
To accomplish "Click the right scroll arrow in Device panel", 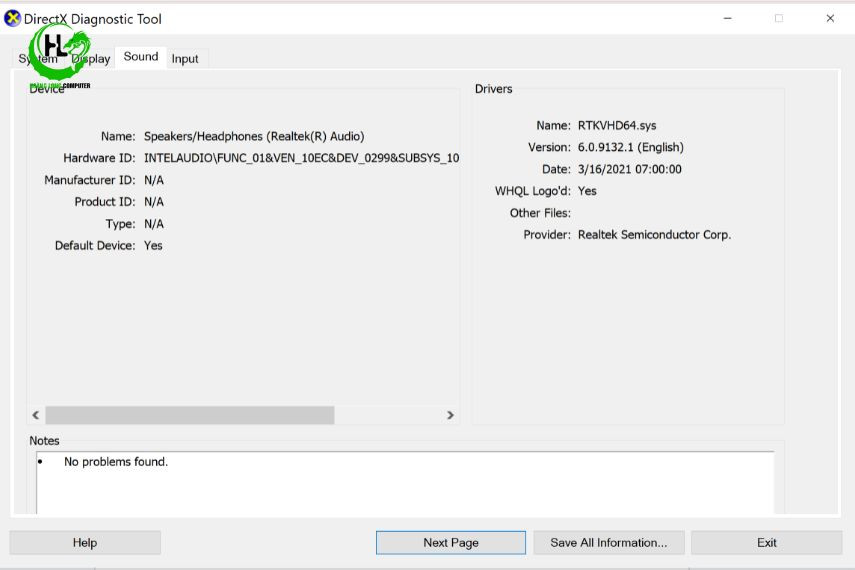I will coord(450,415).
